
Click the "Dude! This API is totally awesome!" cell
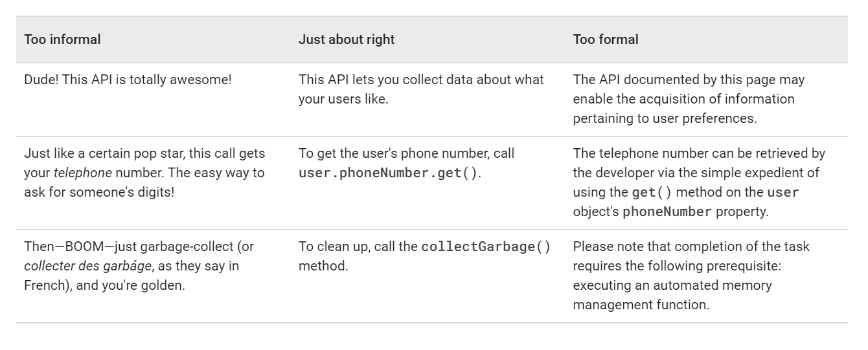[128, 80]
